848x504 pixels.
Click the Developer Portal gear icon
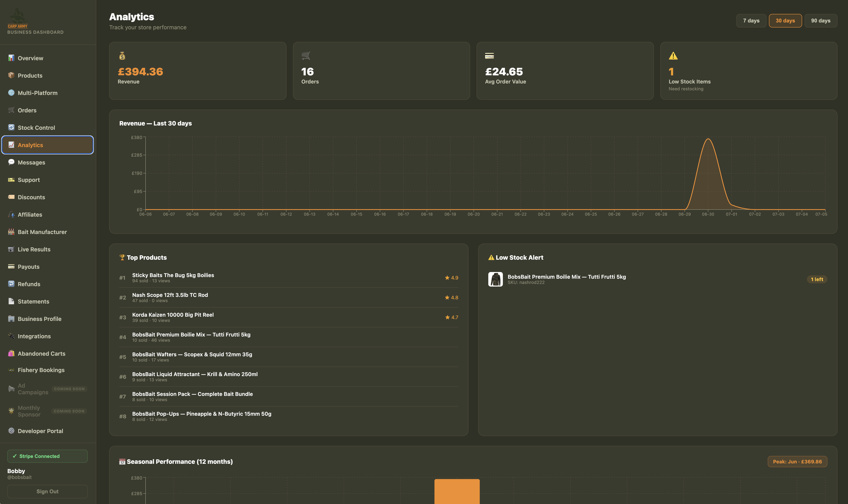pyautogui.click(x=11, y=431)
